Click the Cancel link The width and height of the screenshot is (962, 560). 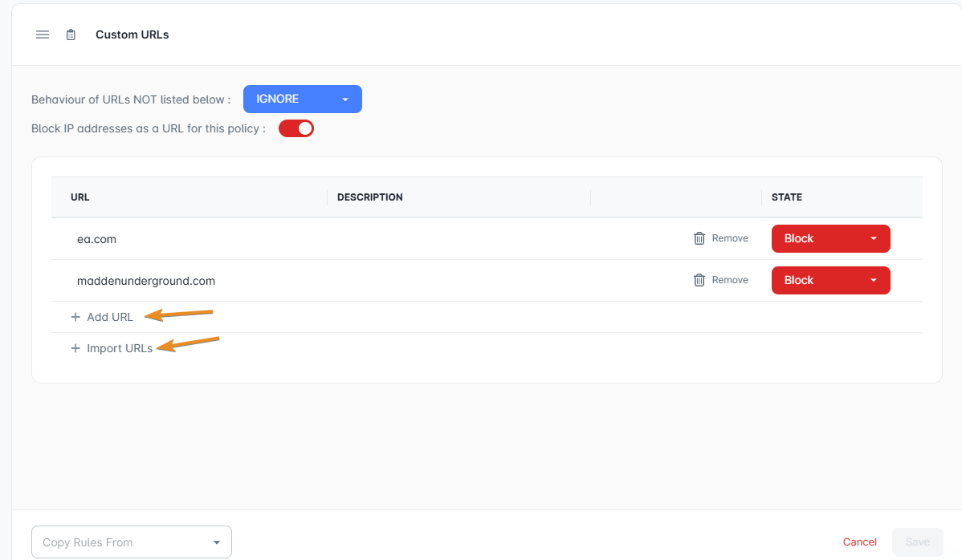tap(859, 542)
